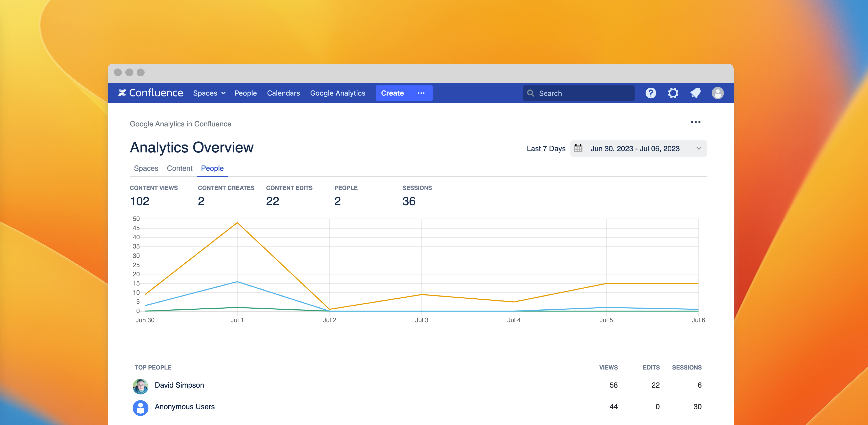Click the search magnifier icon
868x425 pixels.
[530, 93]
